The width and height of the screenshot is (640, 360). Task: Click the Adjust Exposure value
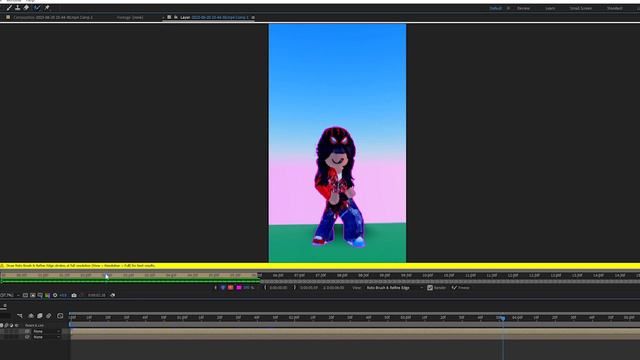click(x=63, y=295)
